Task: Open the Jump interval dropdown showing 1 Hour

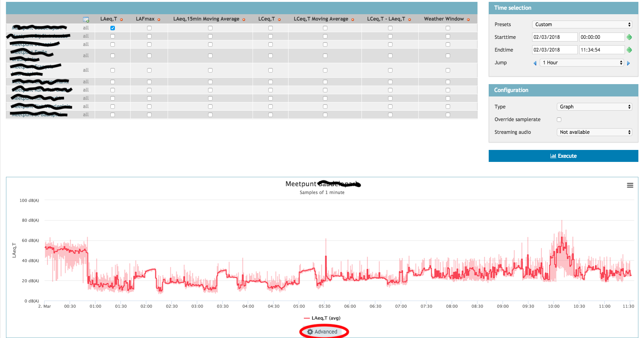Action: pos(582,62)
